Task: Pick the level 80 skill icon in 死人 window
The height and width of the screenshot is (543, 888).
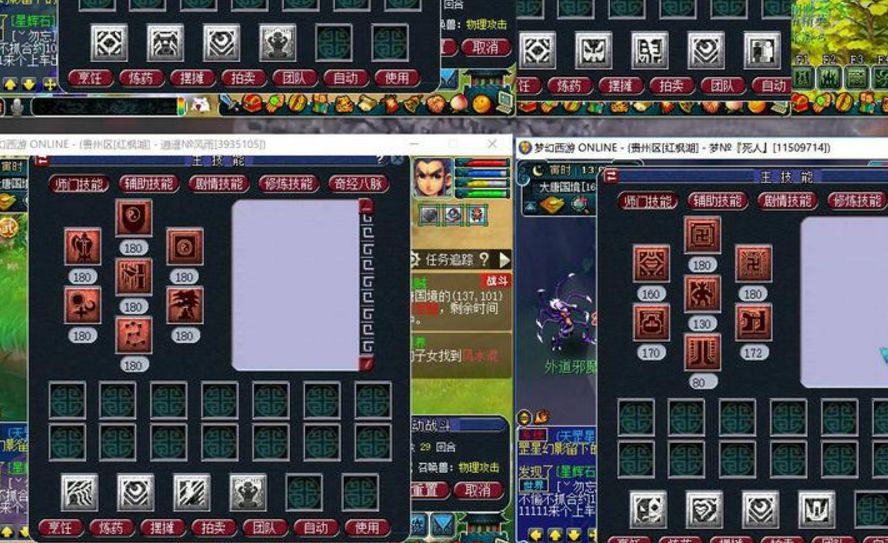Action: point(702,352)
